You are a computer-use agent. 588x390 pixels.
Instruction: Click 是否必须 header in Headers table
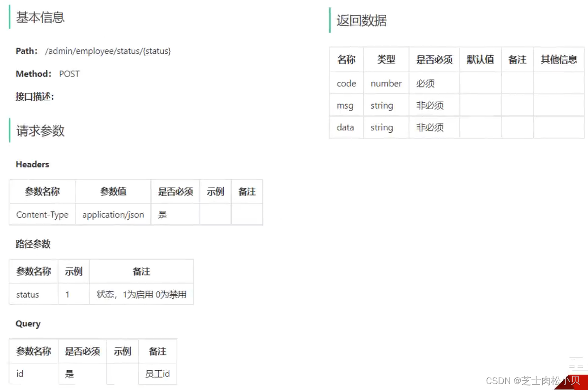[x=176, y=192]
